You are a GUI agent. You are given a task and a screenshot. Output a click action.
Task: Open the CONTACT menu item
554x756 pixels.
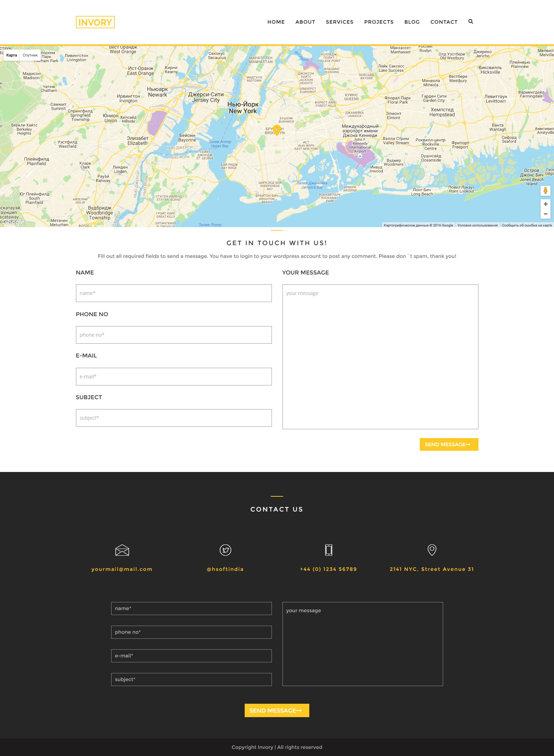coord(444,22)
